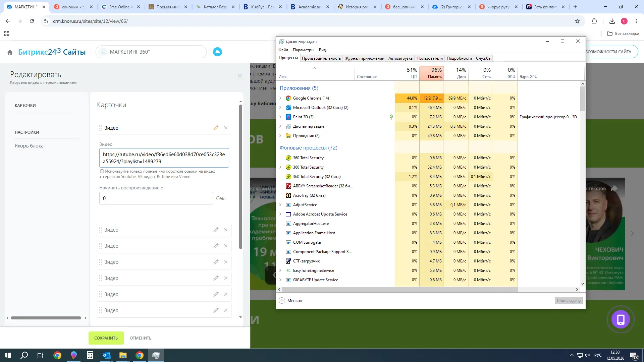Click the blue cloud publish icon next to МАРКЕТИНГ 360°
This screenshot has width=644, height=362.
tap(217, 52)
